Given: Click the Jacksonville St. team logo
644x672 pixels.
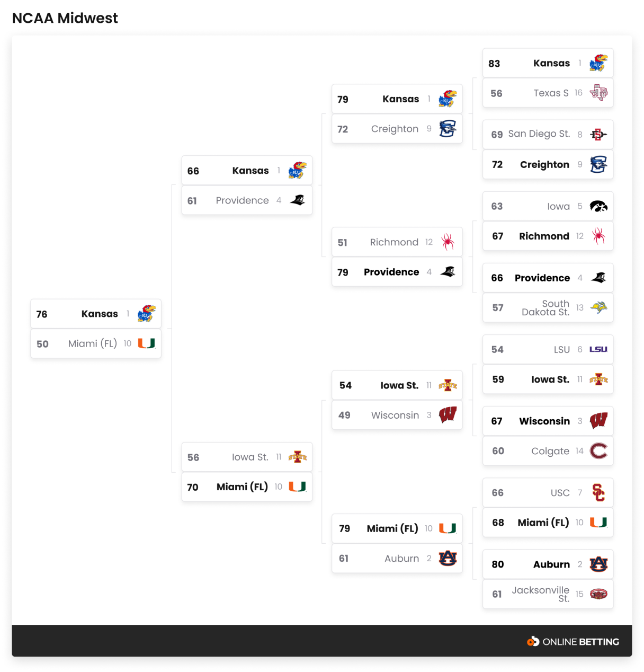Looking at the screenshot, I should (x=598, y=594).
